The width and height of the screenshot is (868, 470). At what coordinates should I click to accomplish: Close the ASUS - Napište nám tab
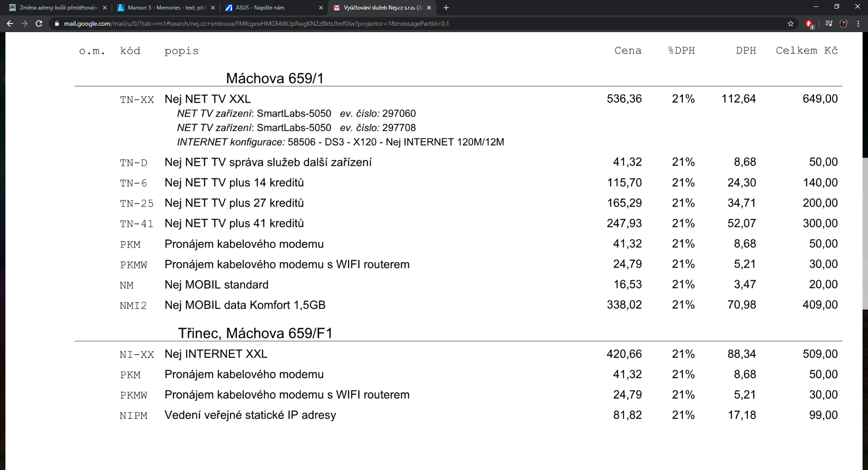pos(321,8)
